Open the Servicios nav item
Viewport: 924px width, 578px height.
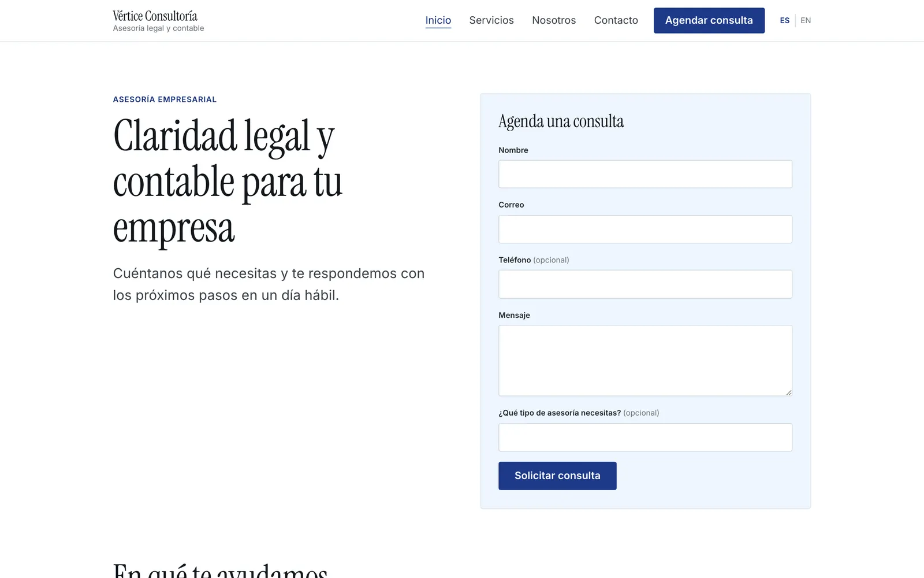coord(491,20)
